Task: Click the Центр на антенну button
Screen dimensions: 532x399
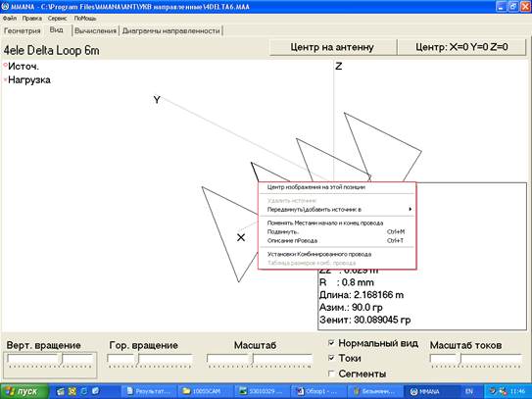Action: pos(332,47)
